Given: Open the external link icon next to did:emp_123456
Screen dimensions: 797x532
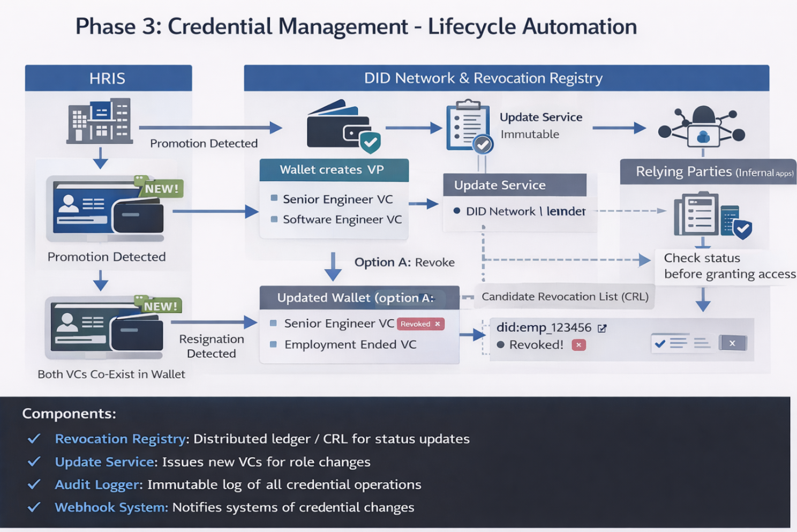Looking at the screenshot, I should pos(603,327).
